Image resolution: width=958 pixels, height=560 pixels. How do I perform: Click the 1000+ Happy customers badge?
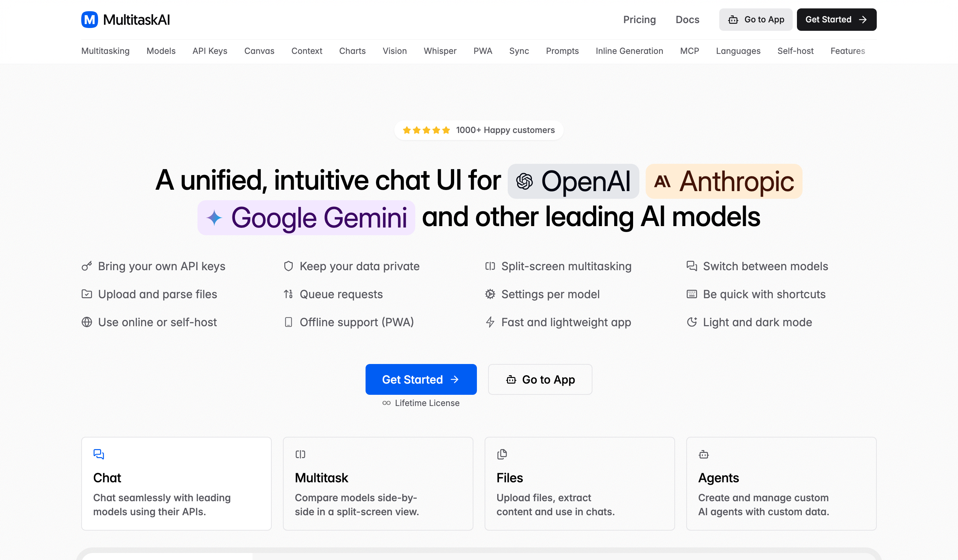click(479, 130)
